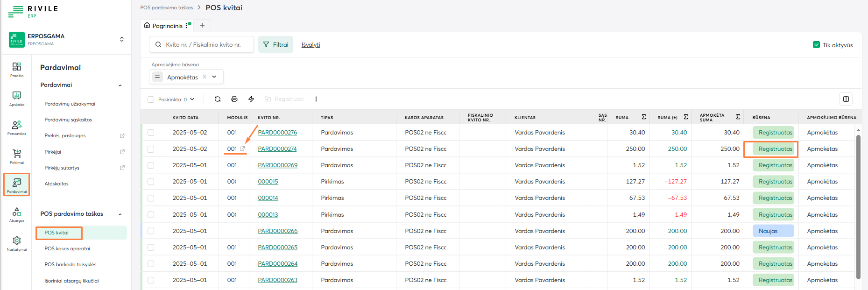Open POS kasos aparatai menu item
Screen dimensions: 868x290
[67, 248]
